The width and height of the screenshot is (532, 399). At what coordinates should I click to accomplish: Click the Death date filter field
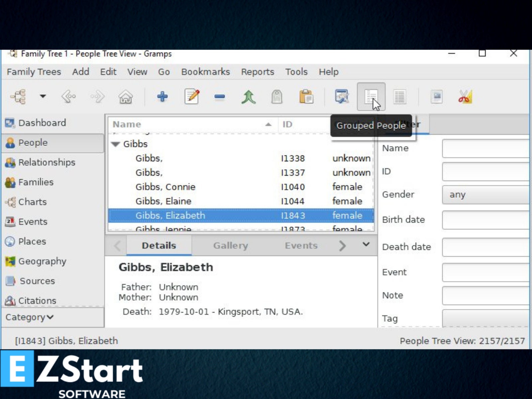486,247
